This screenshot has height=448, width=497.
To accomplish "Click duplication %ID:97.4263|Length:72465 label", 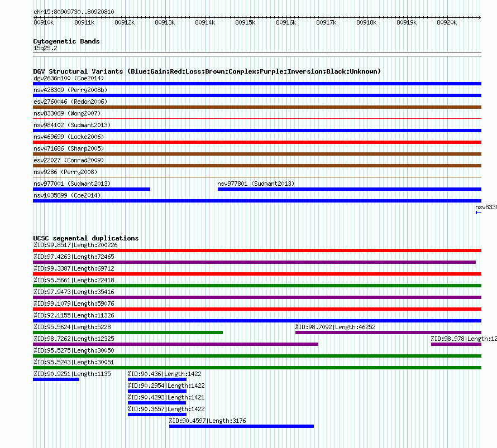I will [x=74, y=257].
